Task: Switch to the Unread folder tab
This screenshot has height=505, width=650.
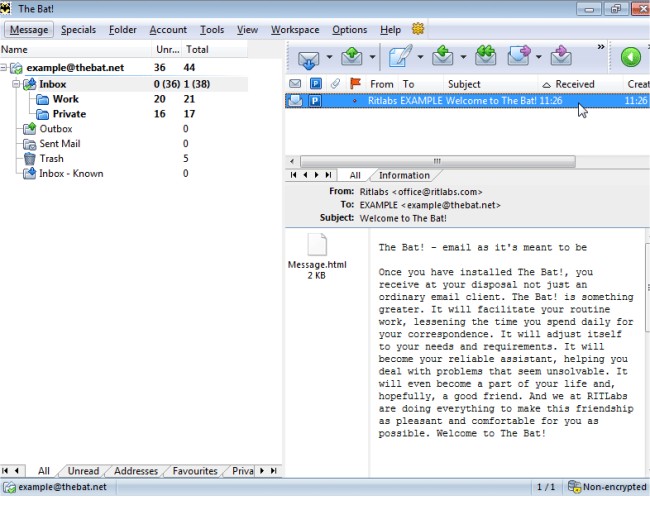Action: tap(83, 471)
